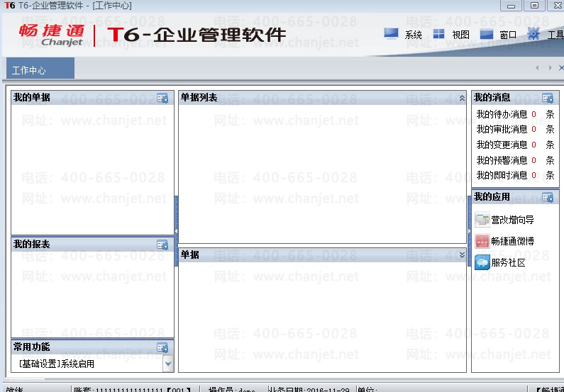The width and height of the screenshot is (564, 392).
Task: Select [基础设置]系统启用 entry
Action: (57, 364)
